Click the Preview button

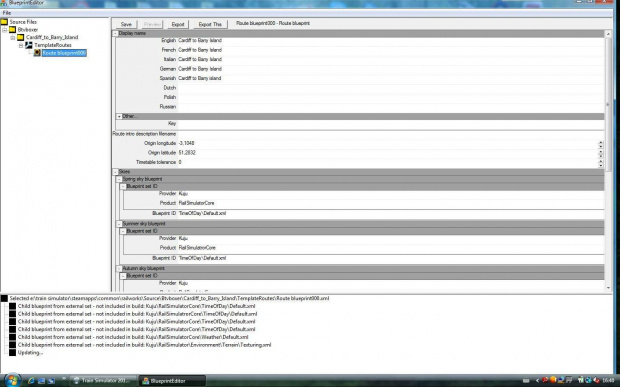point(152,24)
